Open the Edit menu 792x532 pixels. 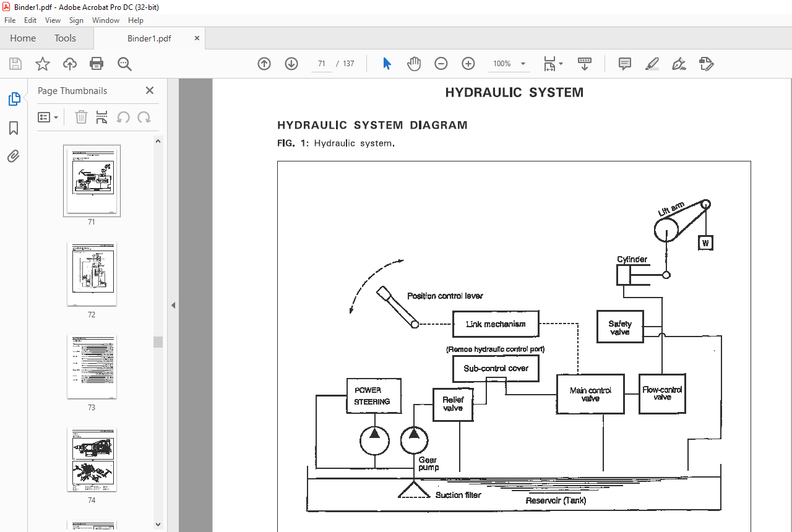(30, 20)
